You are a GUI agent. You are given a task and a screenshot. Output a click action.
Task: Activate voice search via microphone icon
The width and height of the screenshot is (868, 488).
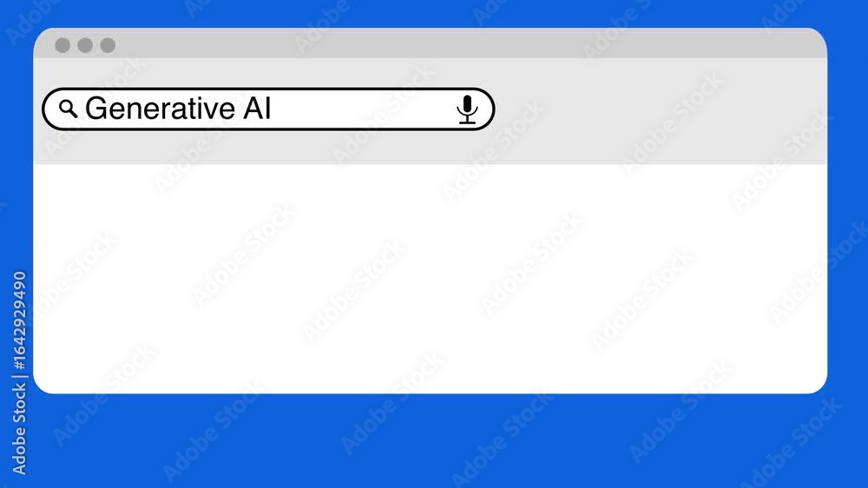coord(467,109)
